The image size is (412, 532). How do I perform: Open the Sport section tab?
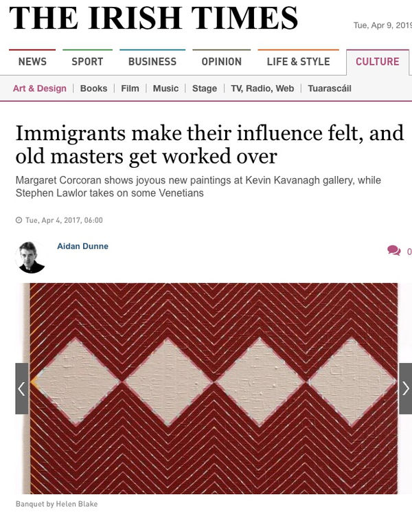[x=87, y=61]
